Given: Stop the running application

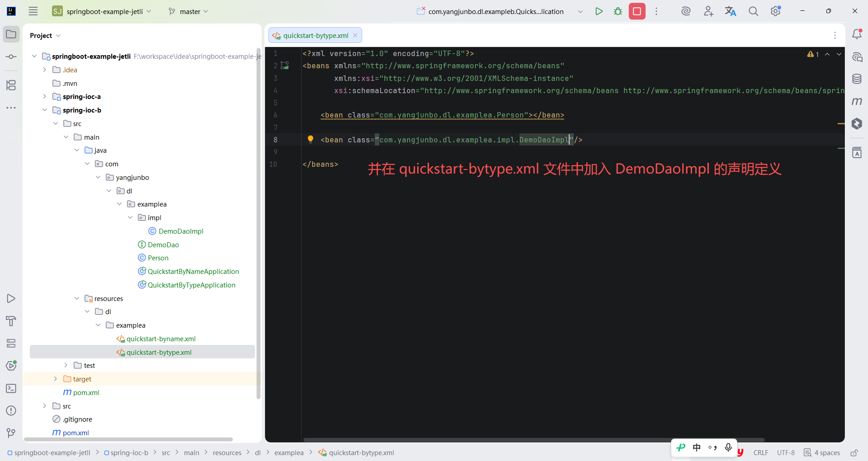Looking at the screenshot, I should (x=637, y=11).
